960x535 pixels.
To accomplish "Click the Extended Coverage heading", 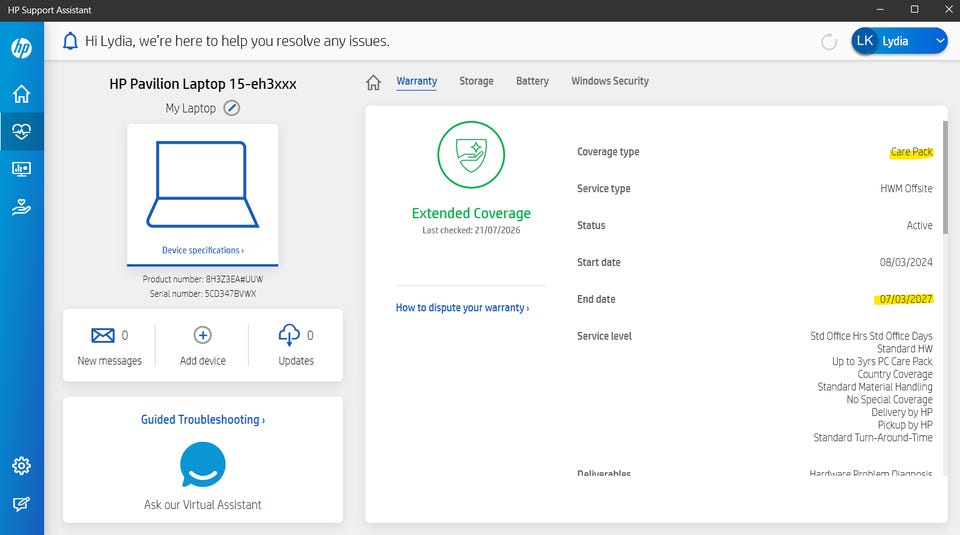I will point(471,213).
